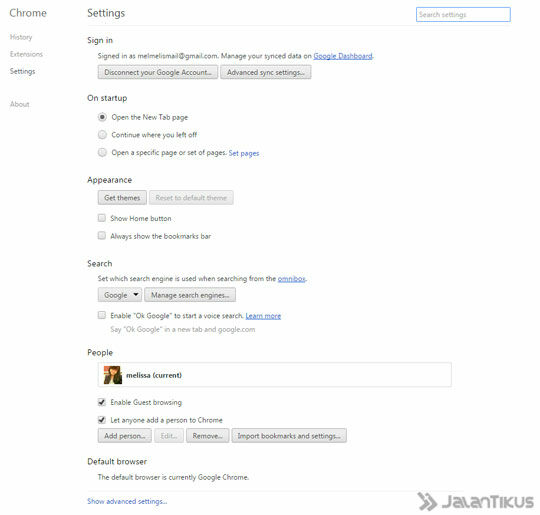
Task: Uncheck Let anyone add a person to Chrome
Action: pyautogui.click(x=102, y=420)
